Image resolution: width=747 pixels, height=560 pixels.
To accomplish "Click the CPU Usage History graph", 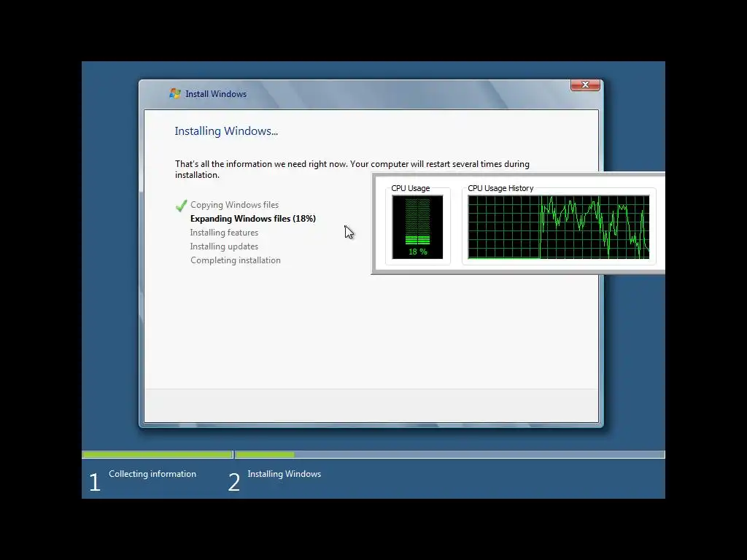I will pos(558,227).
